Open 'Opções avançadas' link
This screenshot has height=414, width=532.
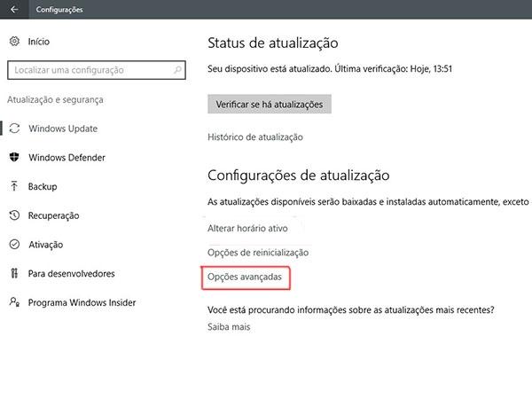pos(245,277)
